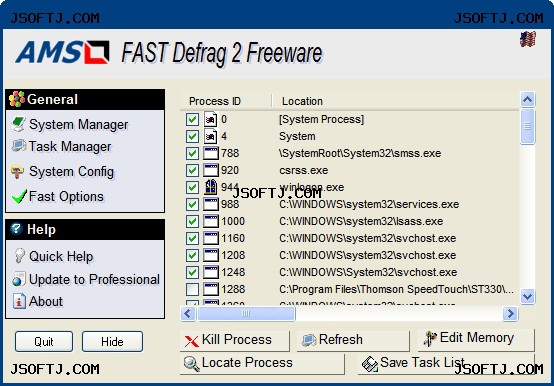
Task: Click the General header flower icon
Action: pyautogui.click(x=17, y=99)
